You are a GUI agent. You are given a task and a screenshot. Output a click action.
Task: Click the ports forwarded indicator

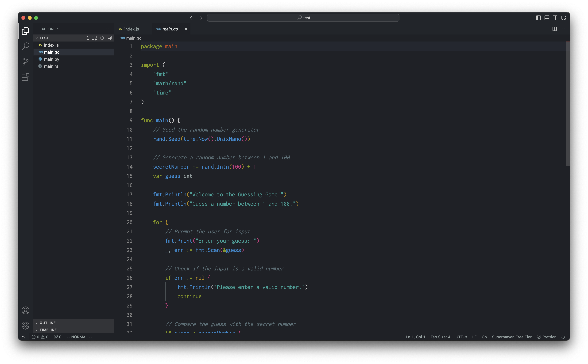pyautogui.click(x=58, y=337)
